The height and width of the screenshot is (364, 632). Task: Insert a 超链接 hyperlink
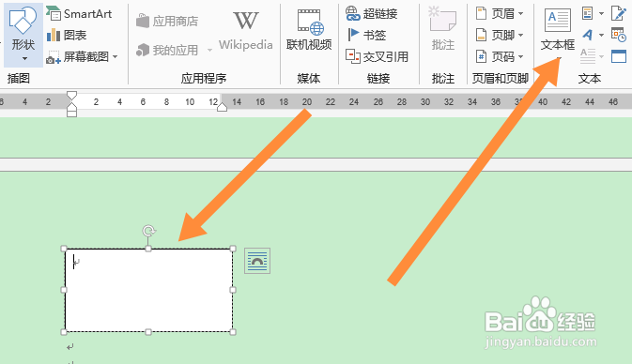click(x=372, y=14)
